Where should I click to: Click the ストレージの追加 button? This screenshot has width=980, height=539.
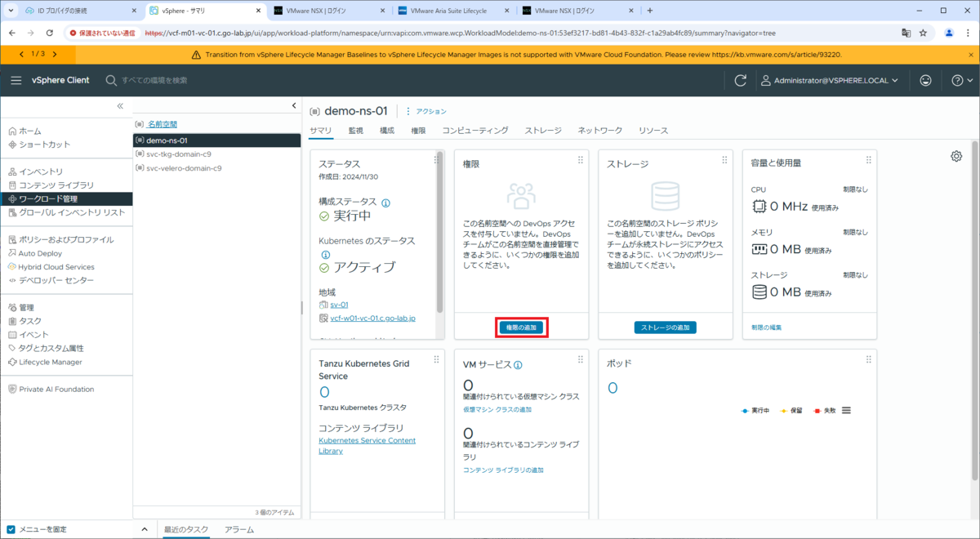point(665,327)
